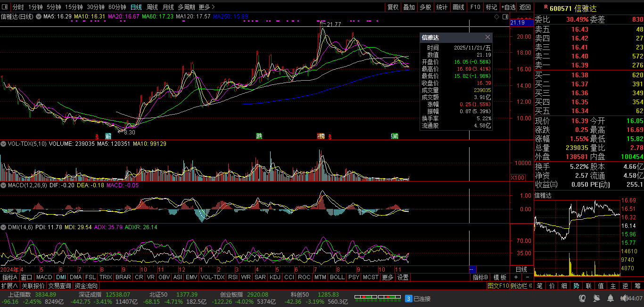Select the 价 tab in the side panel
The height and width of the screenshot is (307, 644).
[552, 285]
